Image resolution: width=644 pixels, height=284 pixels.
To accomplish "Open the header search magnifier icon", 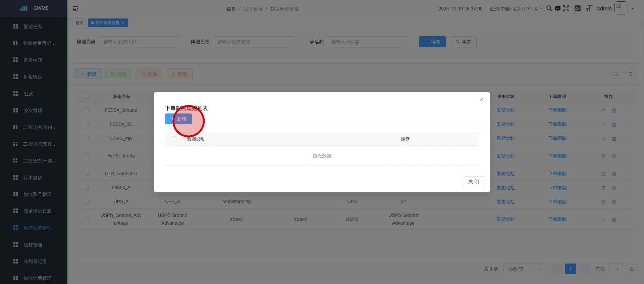I will [x=549, y=8].
